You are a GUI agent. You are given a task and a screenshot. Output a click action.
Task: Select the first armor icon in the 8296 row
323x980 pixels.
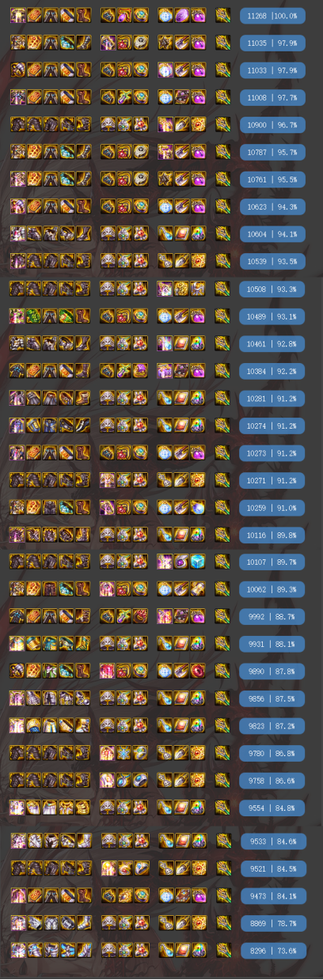[17, 949]
